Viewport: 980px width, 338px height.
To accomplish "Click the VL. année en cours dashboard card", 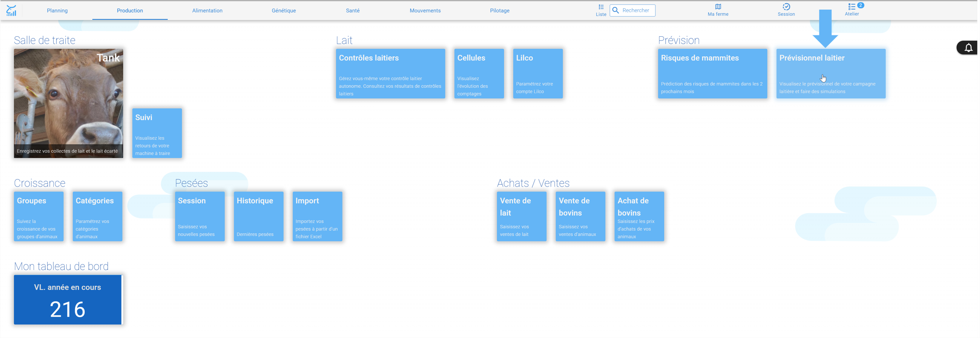I will pyautogui.click(x=68, y=300).
